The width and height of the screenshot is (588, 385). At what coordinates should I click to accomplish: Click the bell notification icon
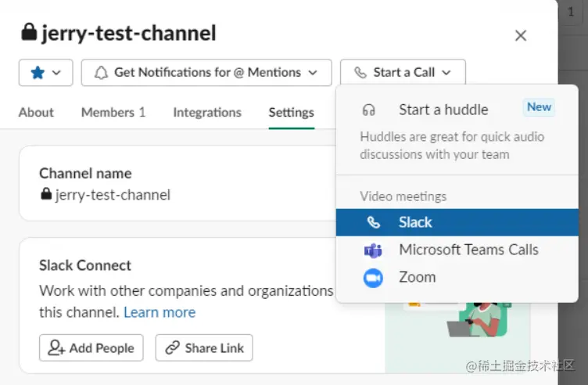(x=101, y=73)
